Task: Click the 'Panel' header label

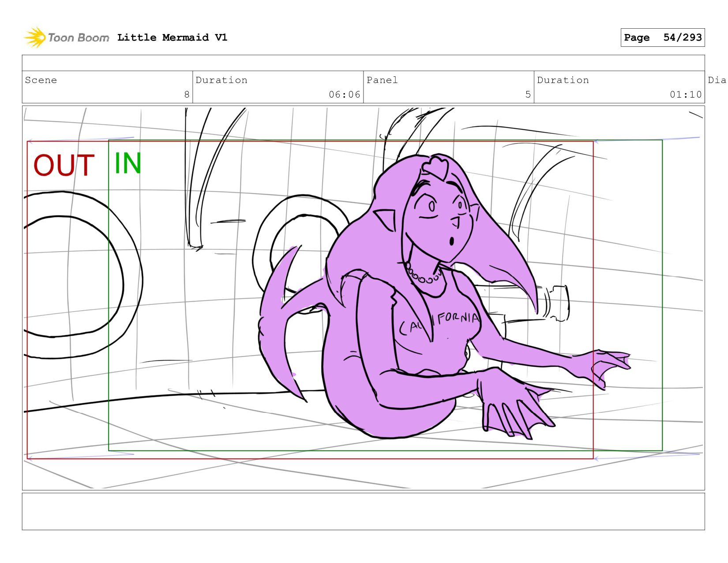Action: [382, 80]
